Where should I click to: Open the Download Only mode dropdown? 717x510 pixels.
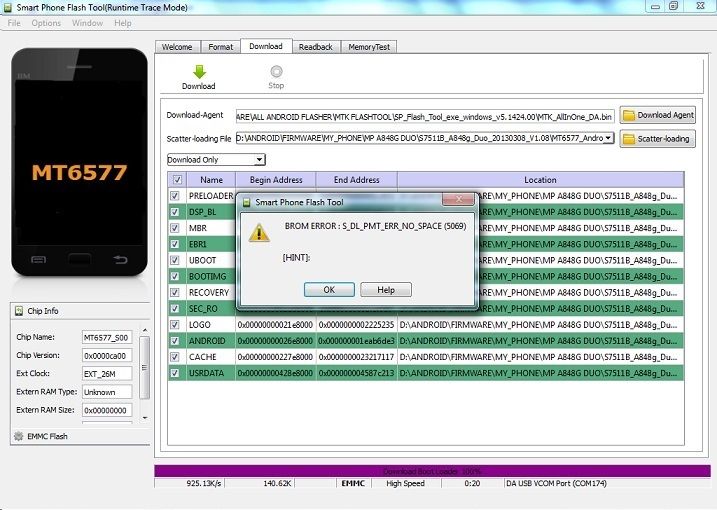point(216,160)
